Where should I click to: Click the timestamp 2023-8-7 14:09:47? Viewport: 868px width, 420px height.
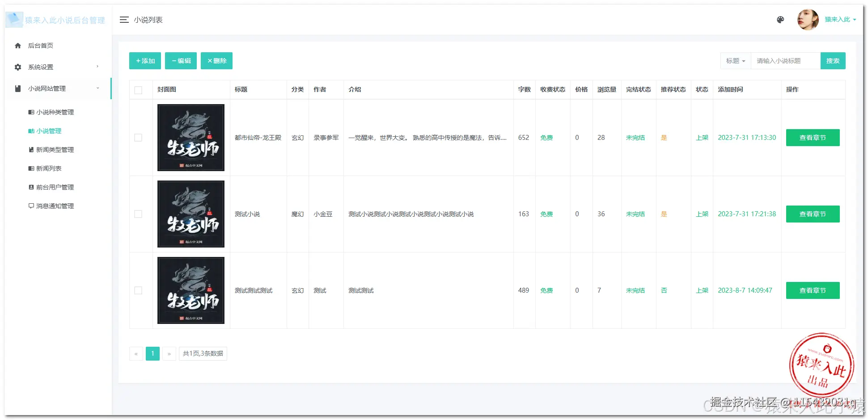pyautogui.click(x=745, y=290)
